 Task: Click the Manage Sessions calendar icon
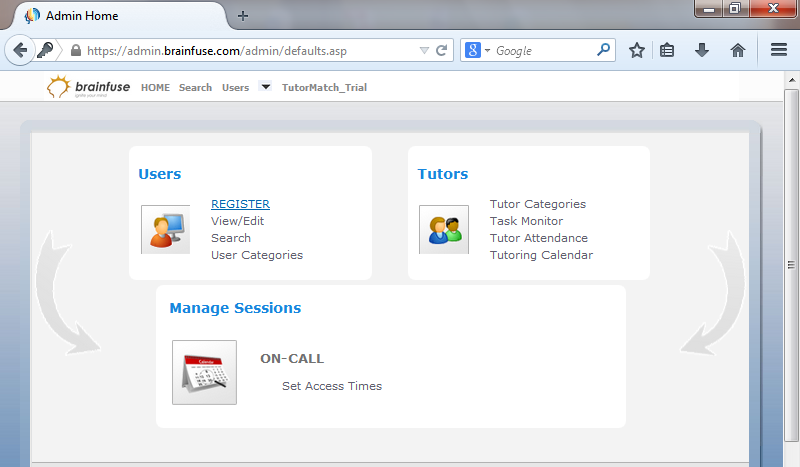tap(204, 372)
